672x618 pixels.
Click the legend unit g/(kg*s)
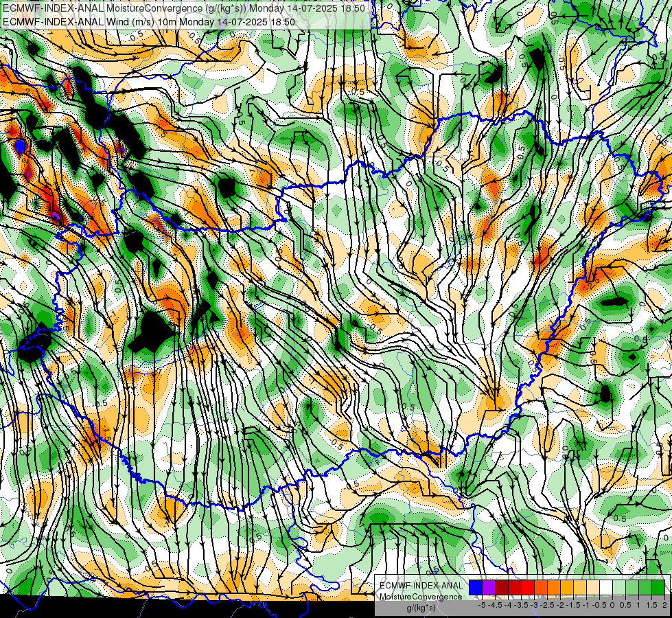(421, 608)
